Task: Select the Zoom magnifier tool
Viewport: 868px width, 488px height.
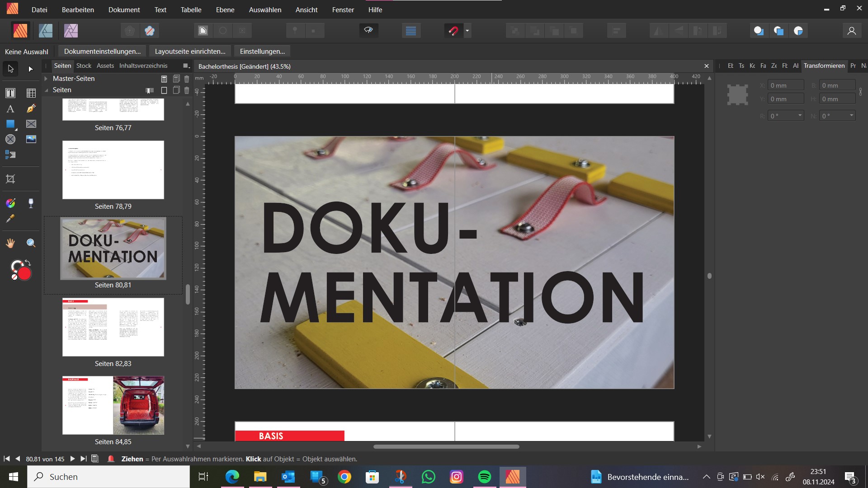Action: coord(31,243)
